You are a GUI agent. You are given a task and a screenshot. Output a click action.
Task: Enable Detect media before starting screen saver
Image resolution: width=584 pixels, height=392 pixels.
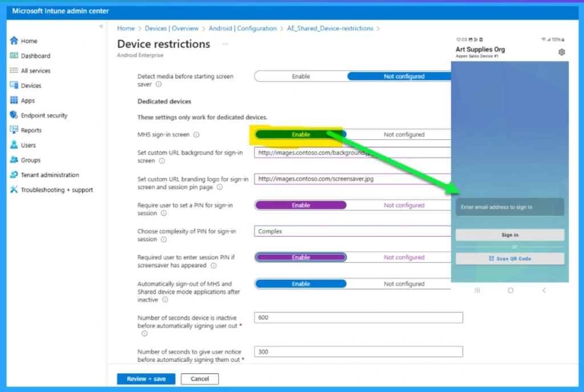301,76
